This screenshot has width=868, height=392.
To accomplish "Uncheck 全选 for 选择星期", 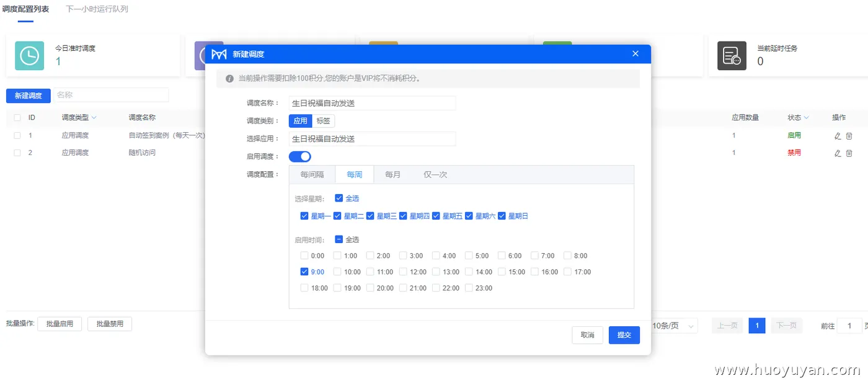I will (x=339, y=198).
